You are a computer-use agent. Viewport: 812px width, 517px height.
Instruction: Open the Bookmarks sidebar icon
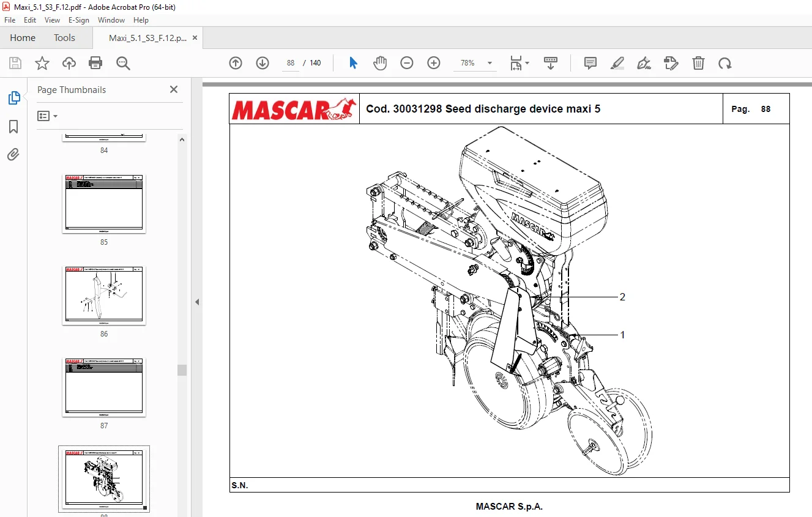click(x=13, y=127)
